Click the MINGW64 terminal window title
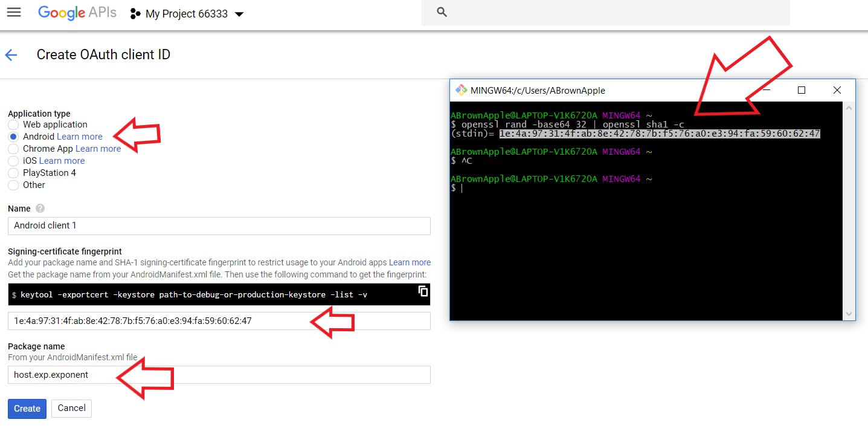This screenshot has height=434, width=868. [538, 91]
